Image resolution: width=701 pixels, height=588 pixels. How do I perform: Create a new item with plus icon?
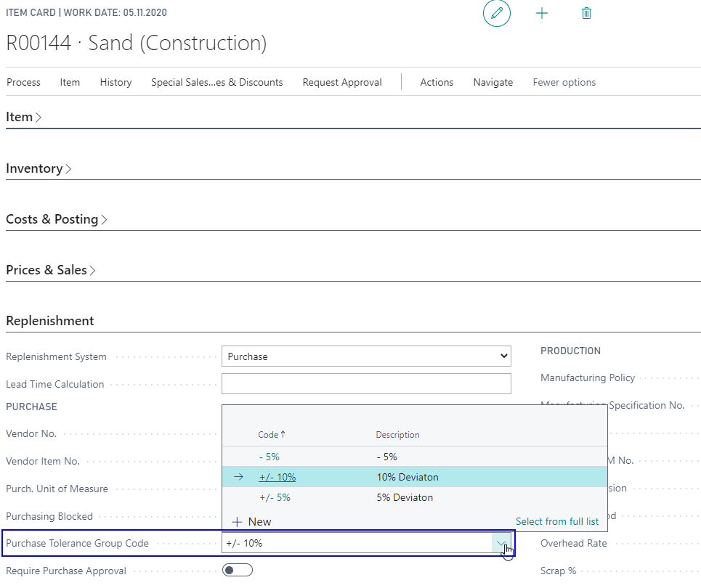[x=542, y=13]
